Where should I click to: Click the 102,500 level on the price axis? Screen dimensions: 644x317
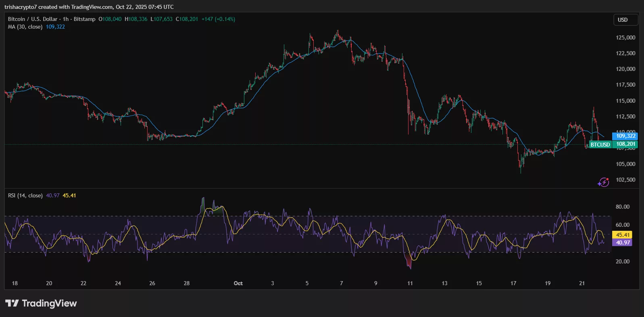(625, 180)
